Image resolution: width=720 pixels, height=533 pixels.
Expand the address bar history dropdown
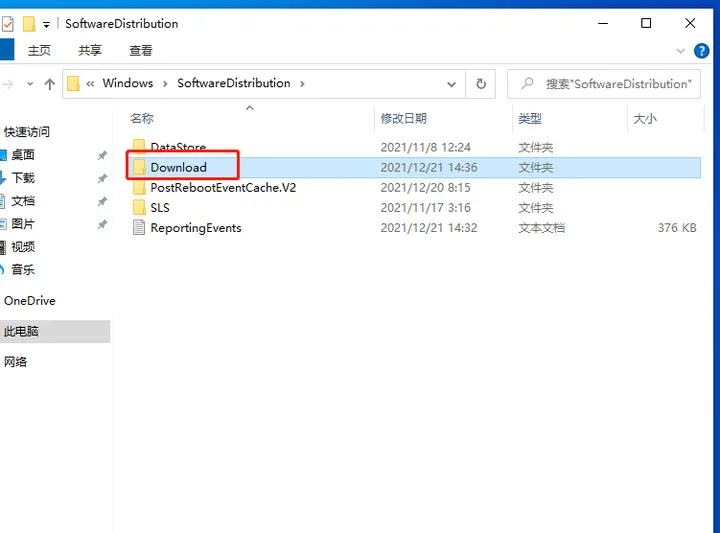pos(451,84)
